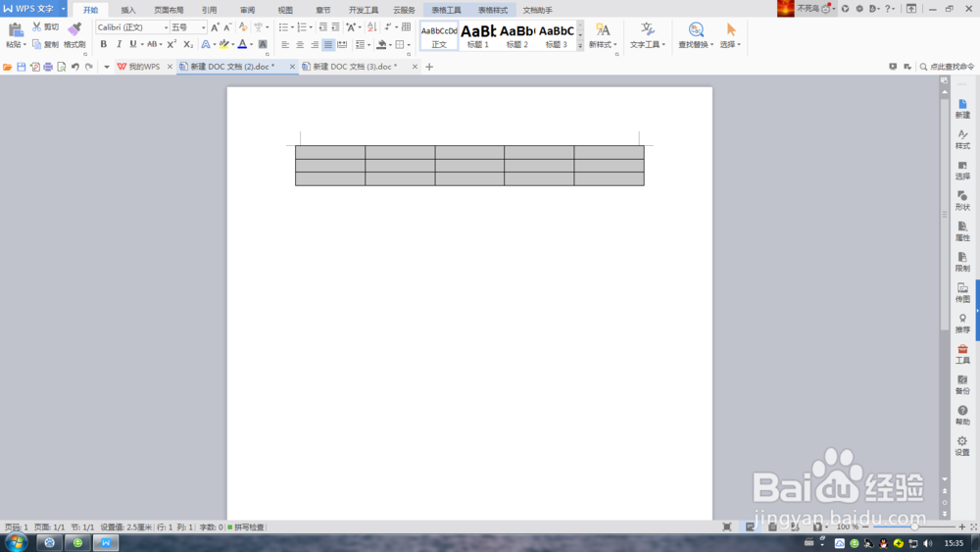Adjust the zoom slider in status bar

coord(913,527)
